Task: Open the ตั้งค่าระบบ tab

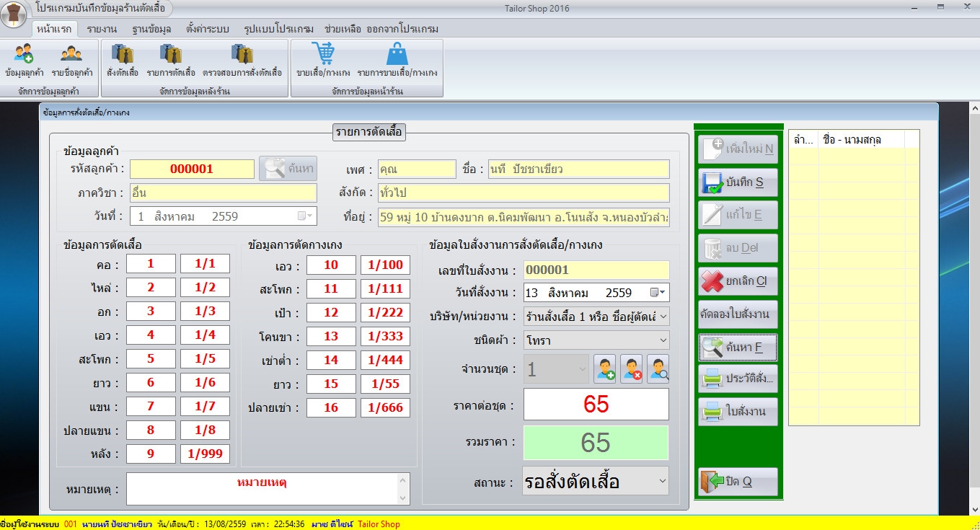Action: click(x=208, y=29)
